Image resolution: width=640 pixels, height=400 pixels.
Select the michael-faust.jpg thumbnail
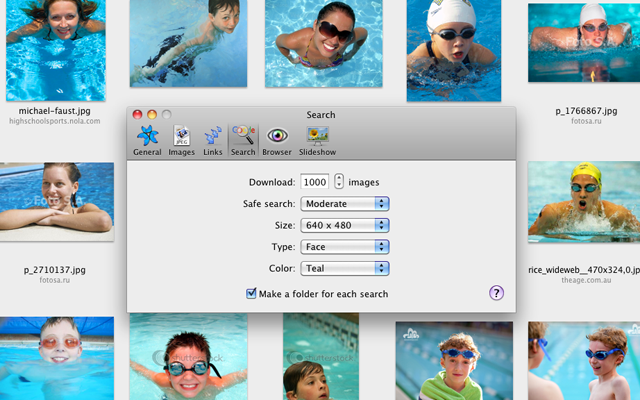pos(56,50)
